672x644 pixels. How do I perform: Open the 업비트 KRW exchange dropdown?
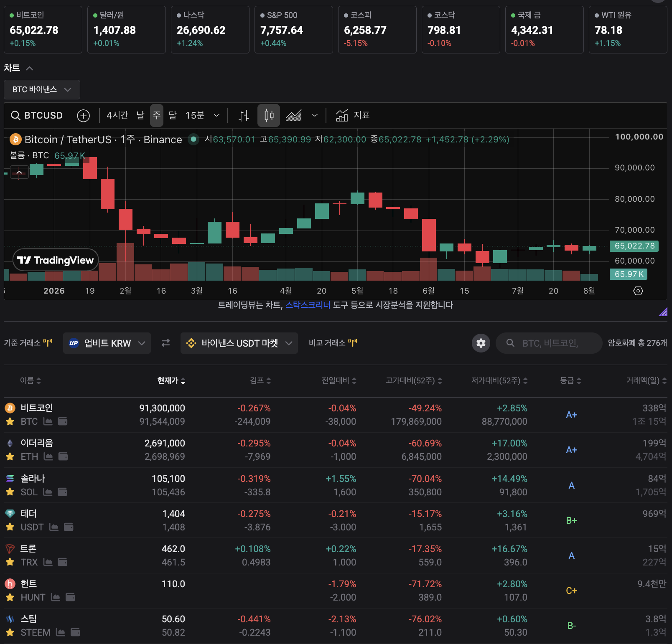(107, 343)
